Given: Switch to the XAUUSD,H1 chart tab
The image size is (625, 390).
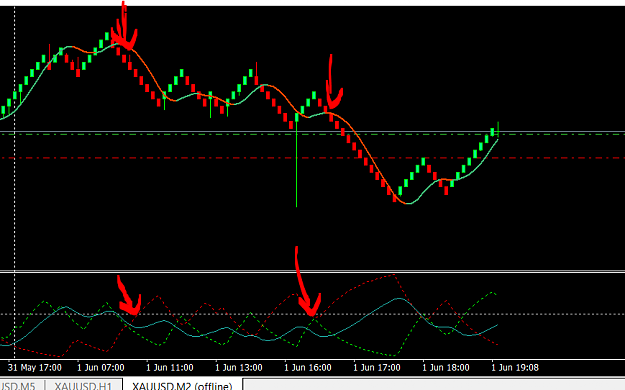Looking at the screenshot, I should coord(84,385).
